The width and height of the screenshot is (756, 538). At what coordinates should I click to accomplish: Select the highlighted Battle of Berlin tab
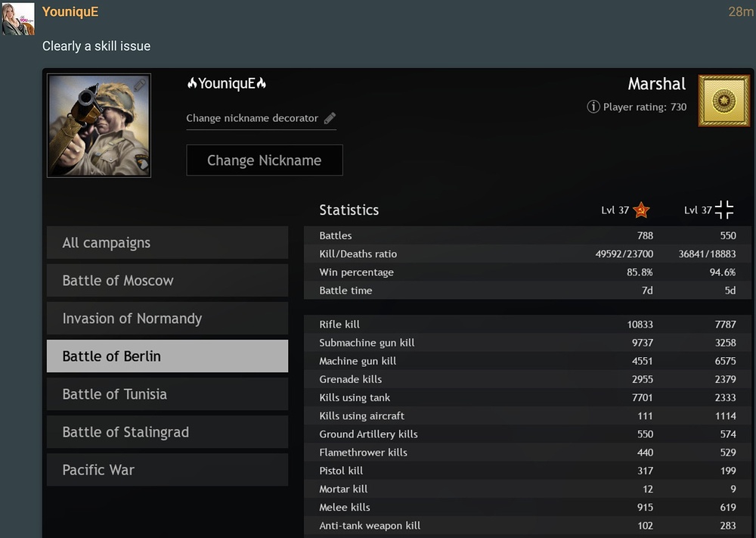167,356
